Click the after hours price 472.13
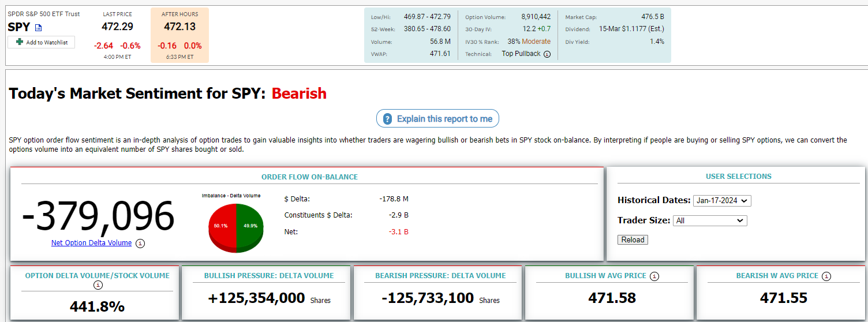Image resolution: width=868 pixels, height=322 pixels. coord(179,27)
